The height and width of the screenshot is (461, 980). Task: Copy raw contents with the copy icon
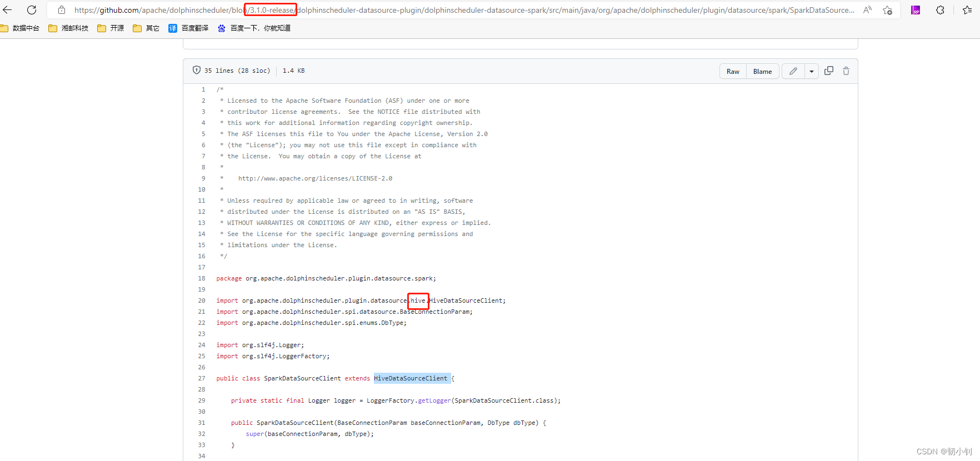829,71
